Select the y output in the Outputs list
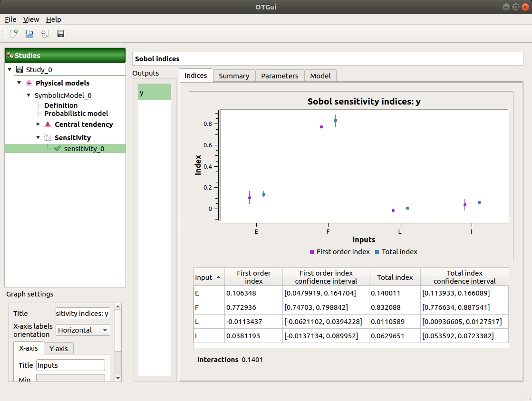This screenshot has width=532, height=401. click(154, 93)
